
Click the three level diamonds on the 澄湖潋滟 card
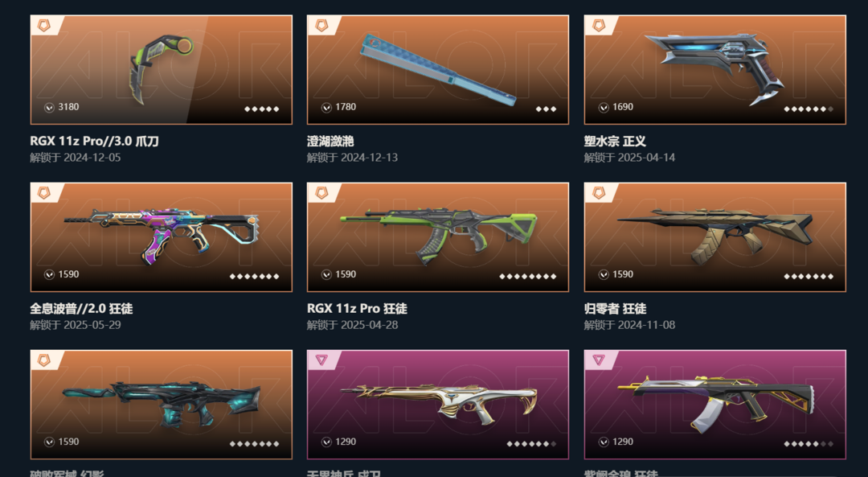546,109
